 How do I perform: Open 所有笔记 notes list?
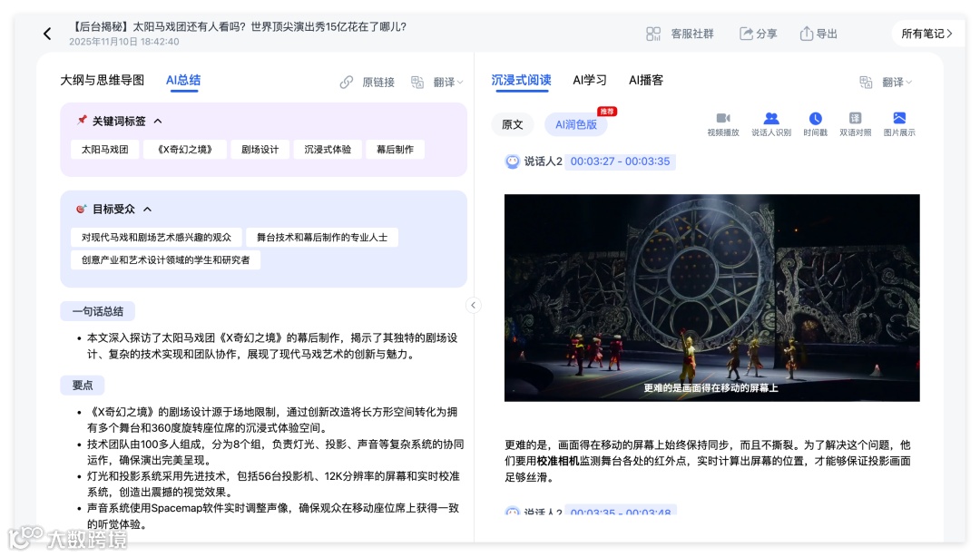(x=926, y=34)
